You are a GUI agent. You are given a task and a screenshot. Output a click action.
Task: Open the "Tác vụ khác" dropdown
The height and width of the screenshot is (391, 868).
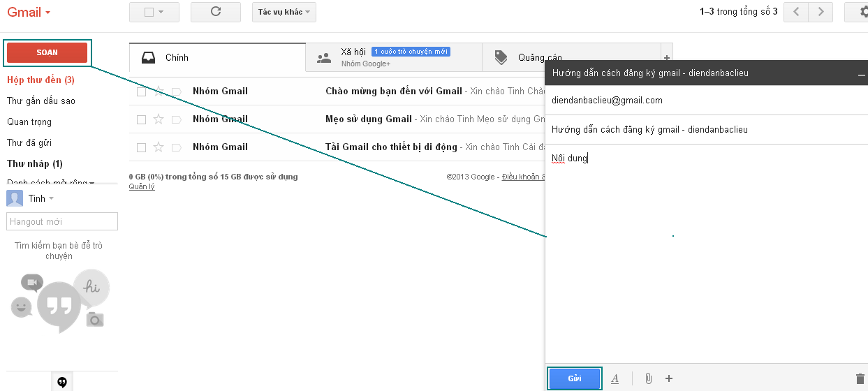click(284, 12)
